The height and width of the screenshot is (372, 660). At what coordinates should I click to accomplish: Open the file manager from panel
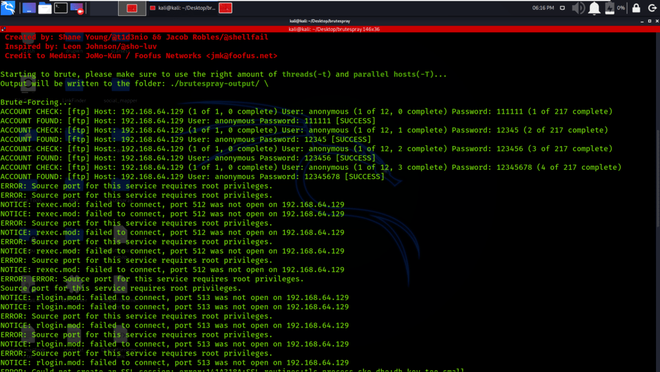click(45, 8)
